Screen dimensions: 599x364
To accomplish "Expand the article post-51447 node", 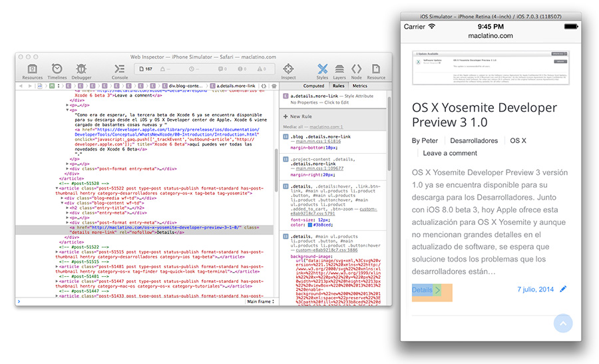I will click(x=57, y=281).
